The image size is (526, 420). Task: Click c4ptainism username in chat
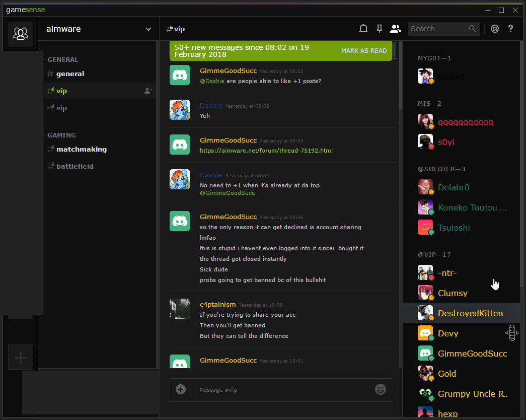[218, 305]
